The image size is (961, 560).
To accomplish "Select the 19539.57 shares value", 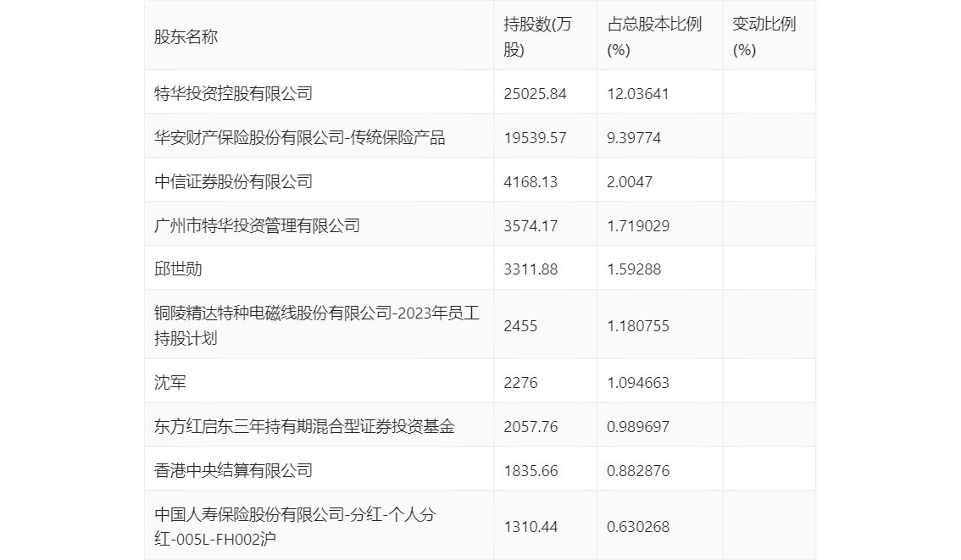I will point(535,138).
